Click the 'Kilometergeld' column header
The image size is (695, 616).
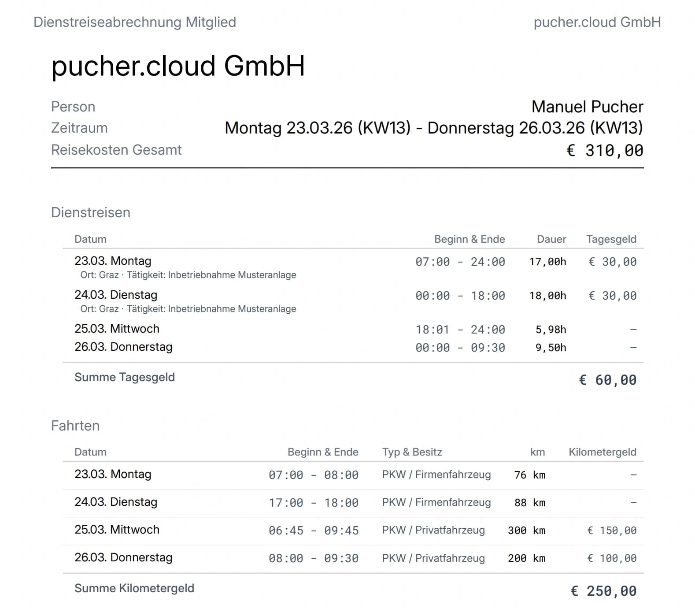click(603, 452)
